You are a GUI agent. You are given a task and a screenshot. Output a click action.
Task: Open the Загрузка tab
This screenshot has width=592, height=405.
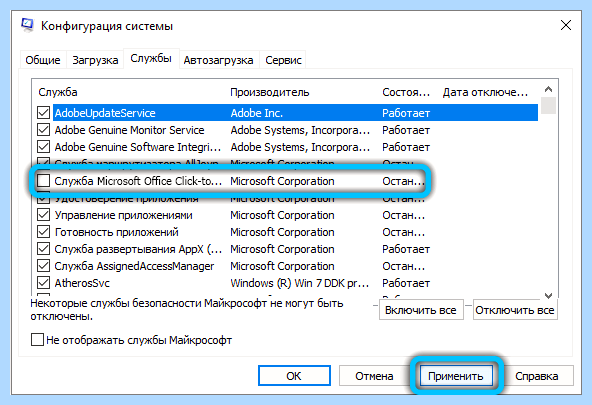point(95,60)
